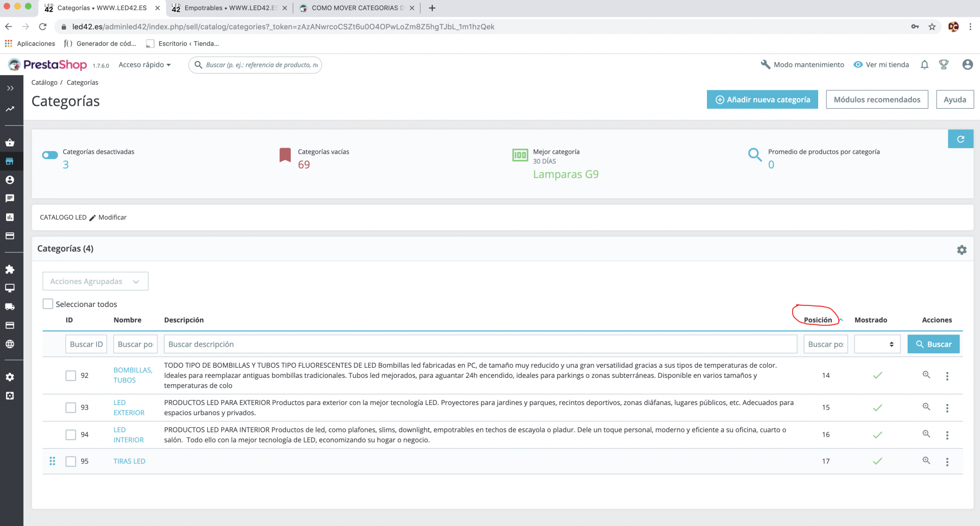View category TIRAS LED magnifier icon
The width and height of the screenshot is (980, 526).
pyautogui.click(x=926, y=461)
